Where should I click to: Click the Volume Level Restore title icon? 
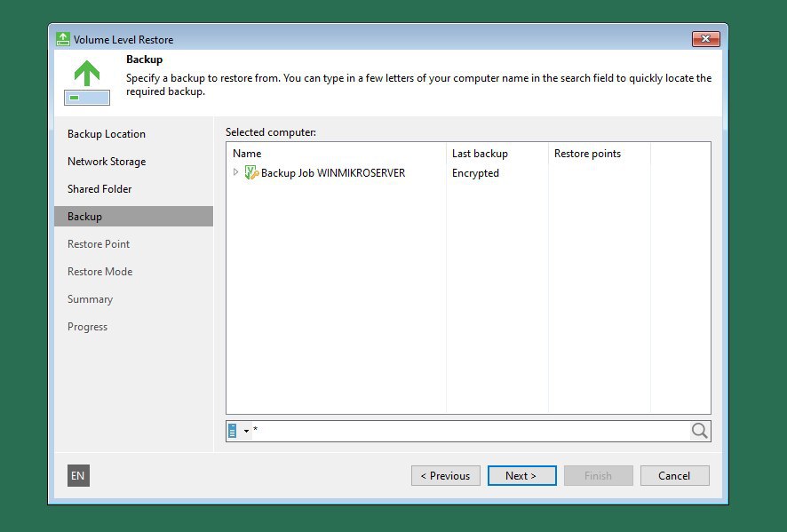point(63,39)
